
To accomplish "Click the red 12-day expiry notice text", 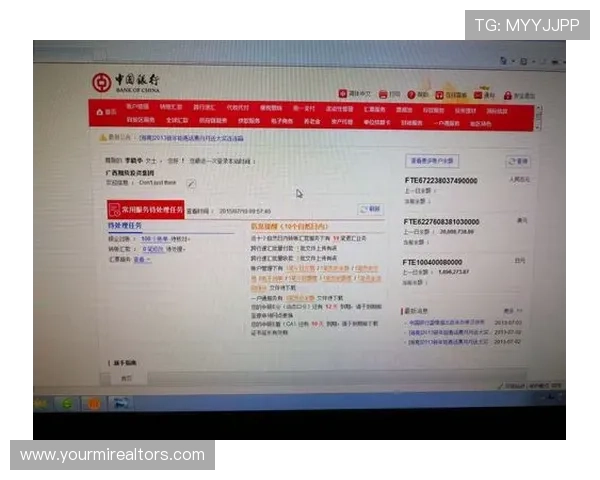I will point(331,307).
